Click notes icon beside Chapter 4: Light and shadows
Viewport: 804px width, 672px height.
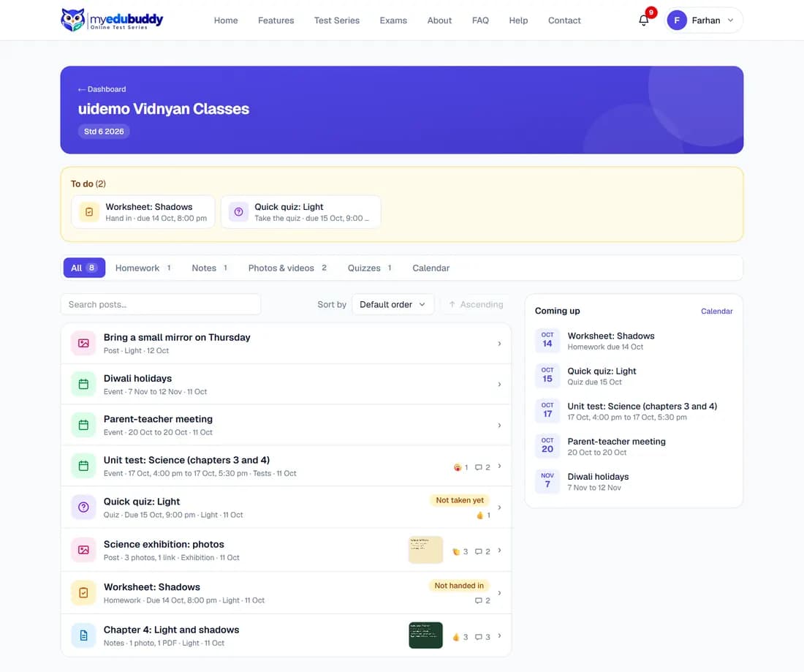pos(83,635)
